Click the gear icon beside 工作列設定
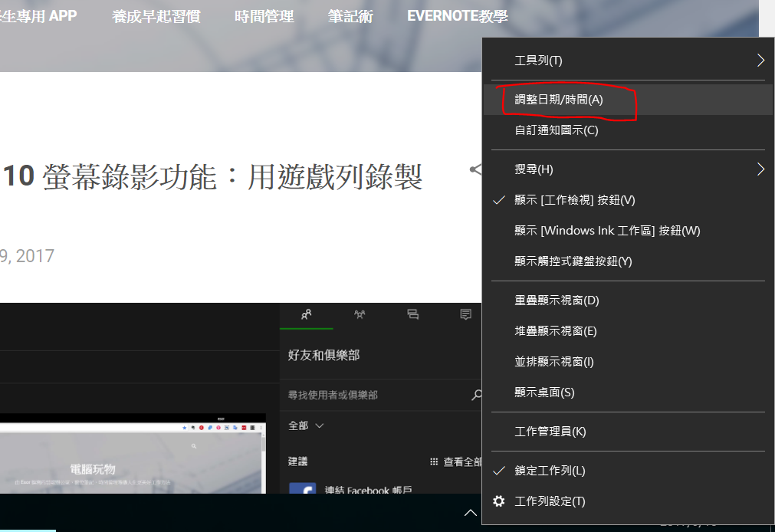The width and height of the screenshot is (775, 532). pyautogui.click(x=499, y=501)
